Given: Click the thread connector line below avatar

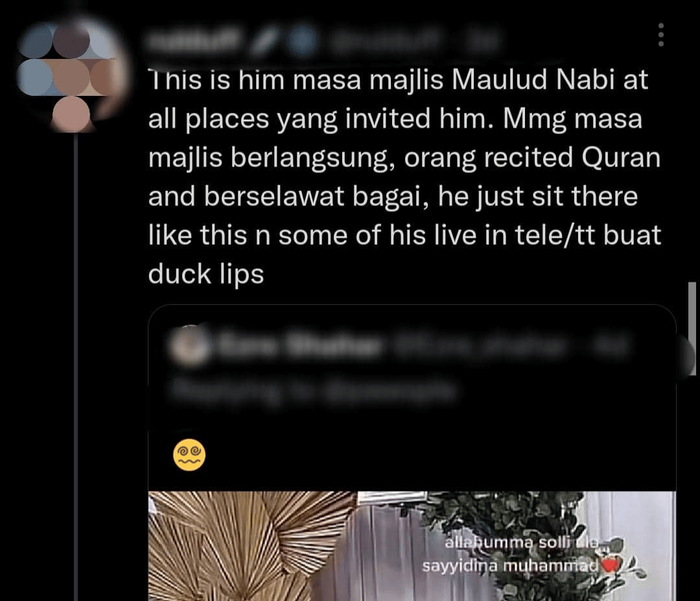Looking at the screenshot, I should 76,367.
